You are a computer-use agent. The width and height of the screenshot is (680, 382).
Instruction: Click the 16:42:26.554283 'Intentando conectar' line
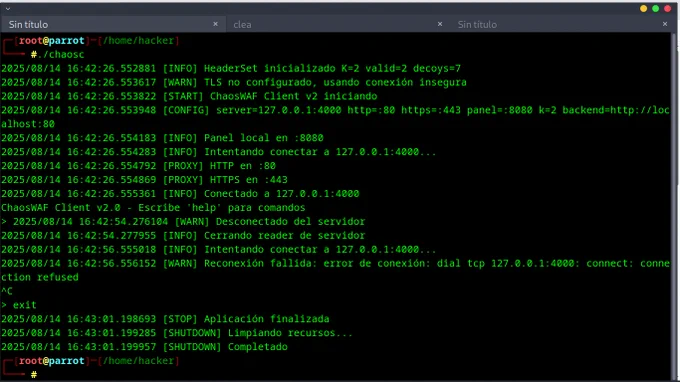[219, 152]
